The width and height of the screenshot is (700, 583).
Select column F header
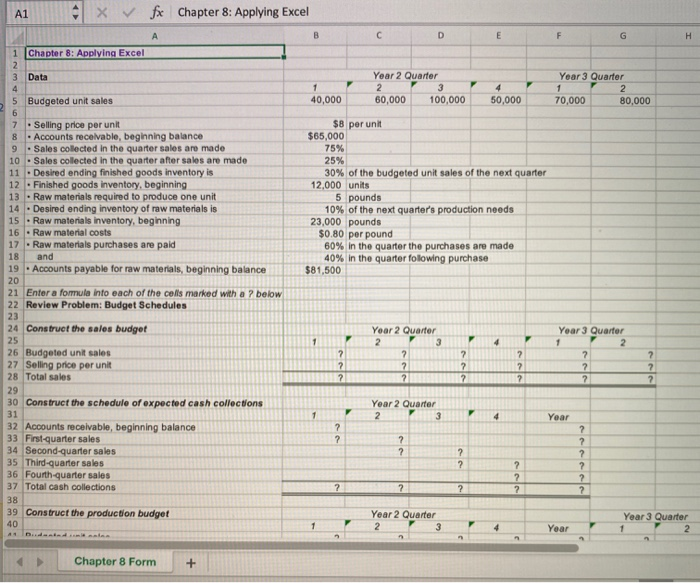pos(558,36)
